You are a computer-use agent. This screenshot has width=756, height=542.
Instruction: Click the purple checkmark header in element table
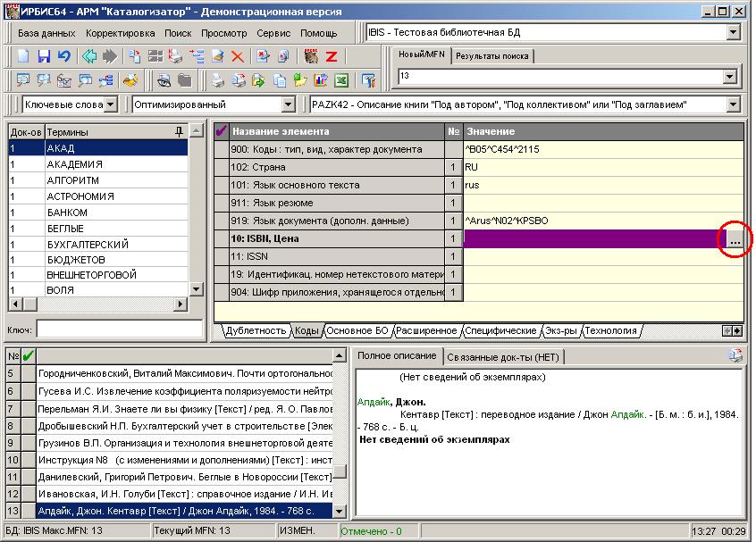pyautogui.click(x=223, y=132)
